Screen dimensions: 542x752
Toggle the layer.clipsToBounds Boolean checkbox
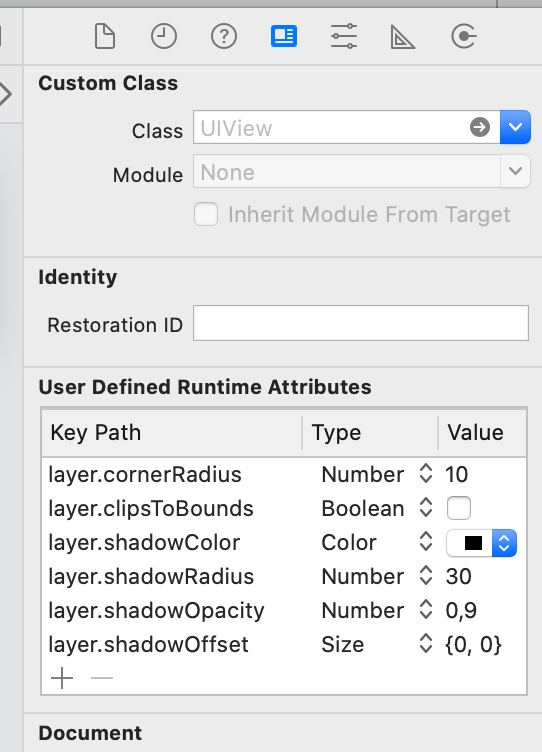pyautogui.click(x=459, y=508)
